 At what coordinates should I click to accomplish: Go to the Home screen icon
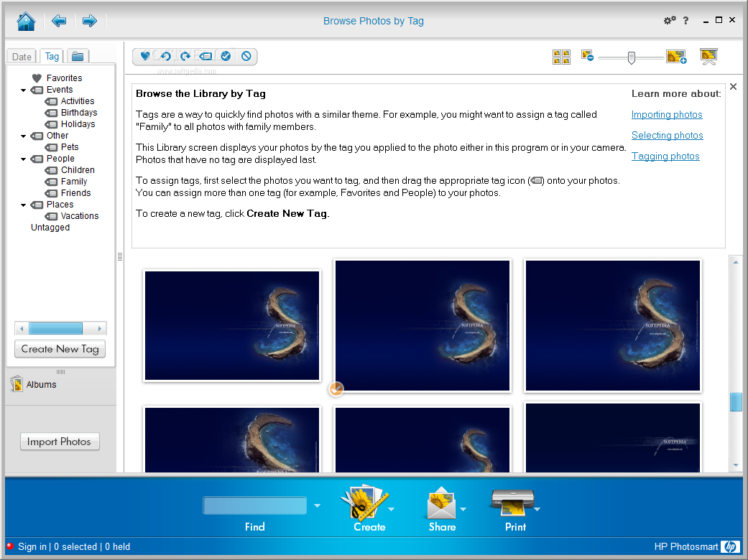click(x=26, y=21)
